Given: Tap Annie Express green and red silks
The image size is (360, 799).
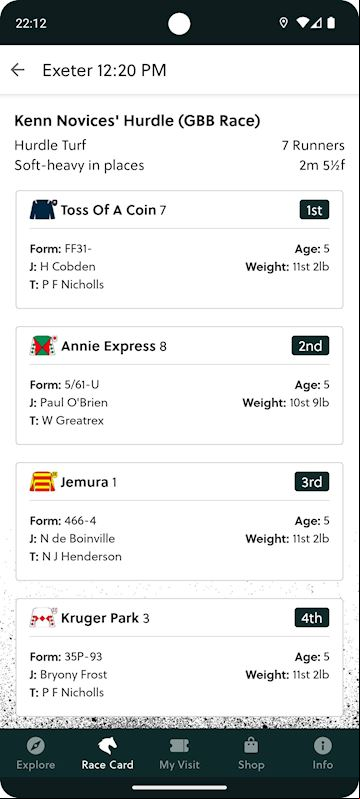Looking at the screenshot, I should coord(43,346).
